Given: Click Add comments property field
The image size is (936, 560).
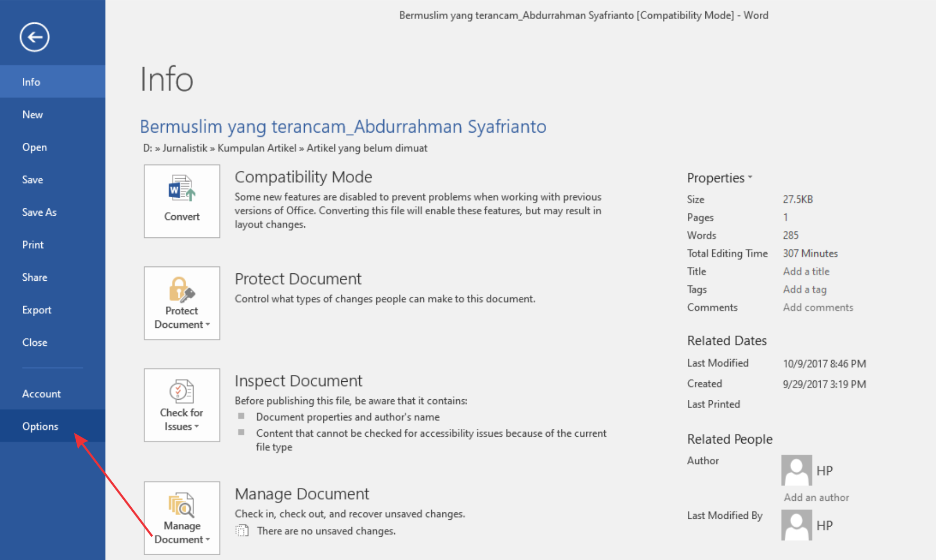Looking at the screenshot, I should point(817,307).
